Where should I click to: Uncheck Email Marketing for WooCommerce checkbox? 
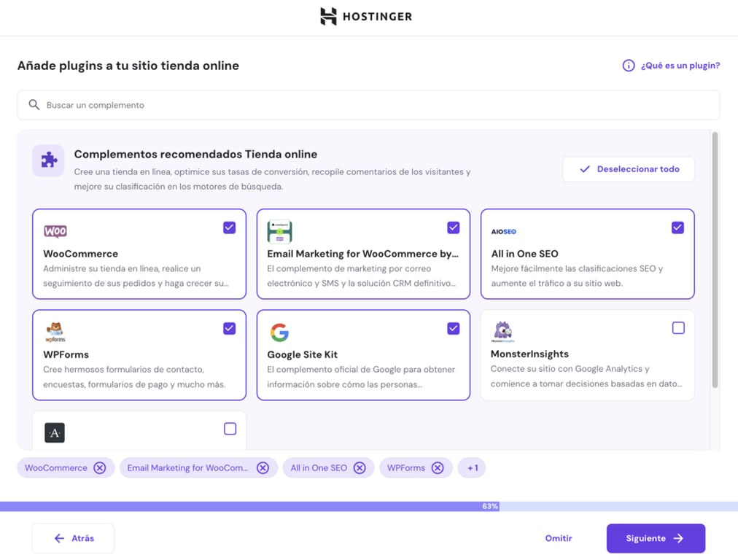(454, 227)
